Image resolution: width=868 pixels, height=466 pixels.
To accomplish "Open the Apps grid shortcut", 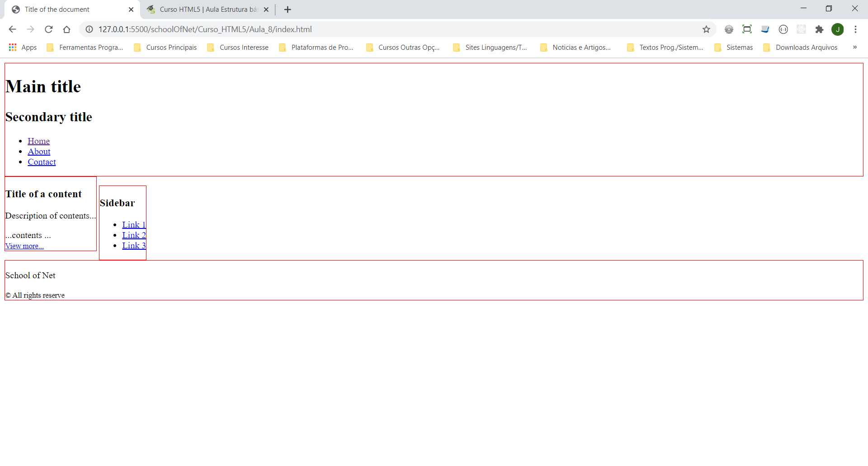I will coord(23,48).
